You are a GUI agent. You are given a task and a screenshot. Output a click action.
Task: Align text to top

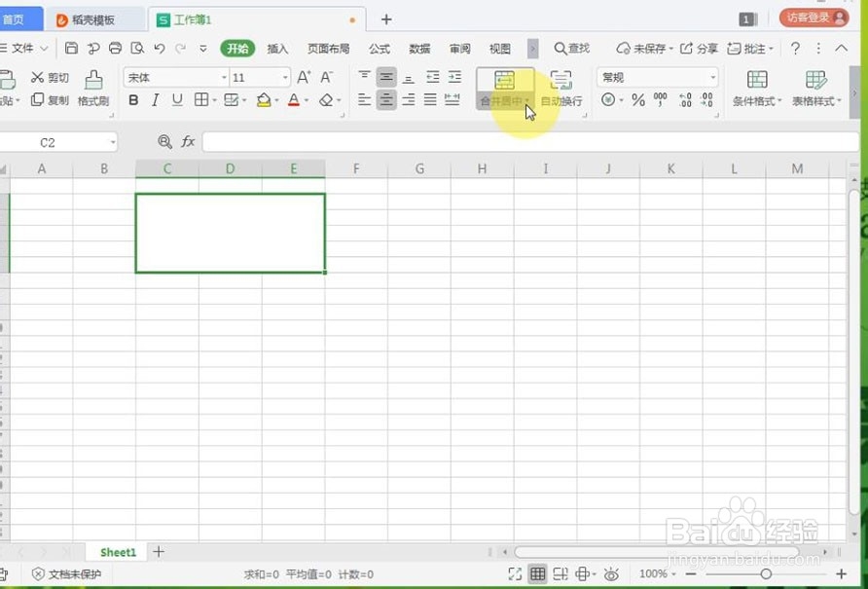coord(364,77)
